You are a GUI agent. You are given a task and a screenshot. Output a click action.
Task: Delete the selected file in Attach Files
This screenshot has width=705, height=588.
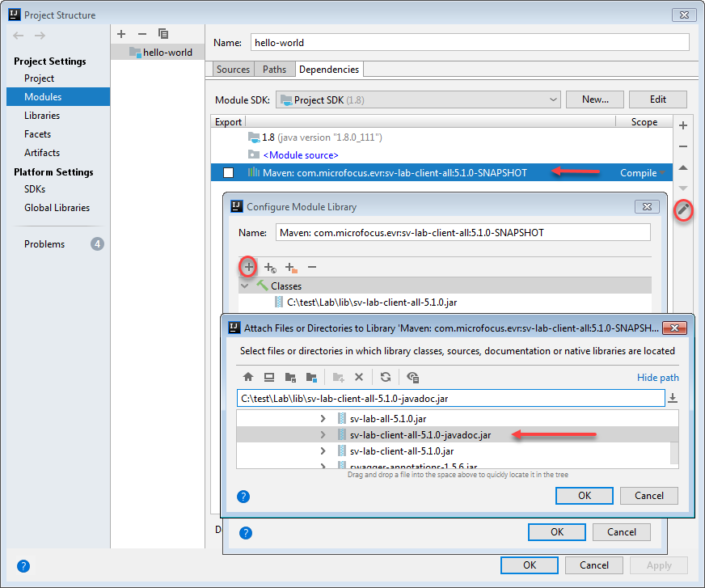point(359,377)
